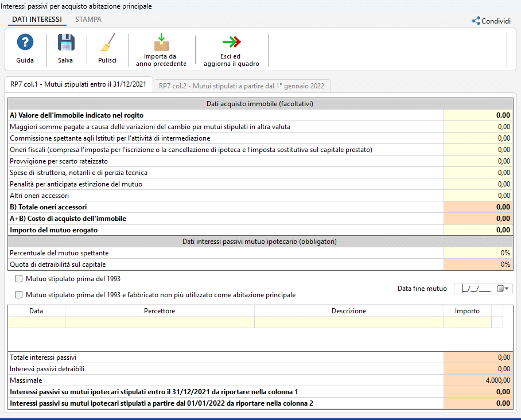Click the Pulisci broom icon
521x420 pixels.
click(107, 43)
